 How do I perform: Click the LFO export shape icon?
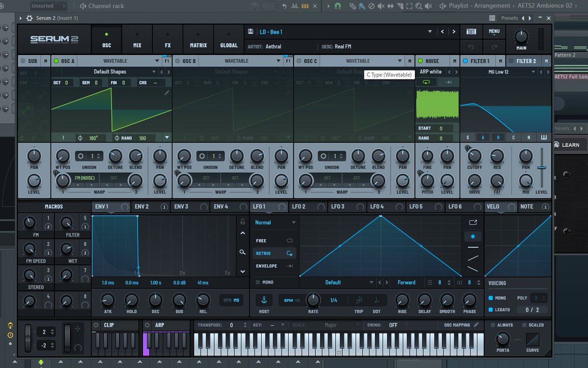(473, 222)
